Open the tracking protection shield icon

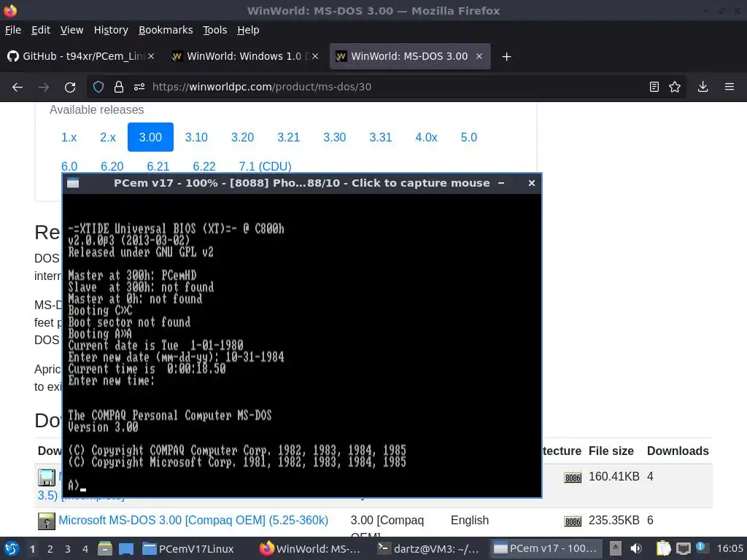98,87
